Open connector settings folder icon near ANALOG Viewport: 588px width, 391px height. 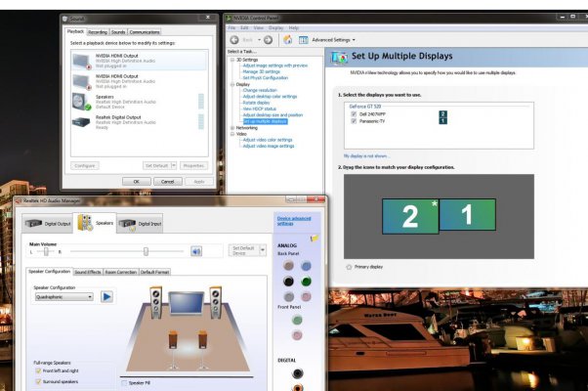click(315, 238)
